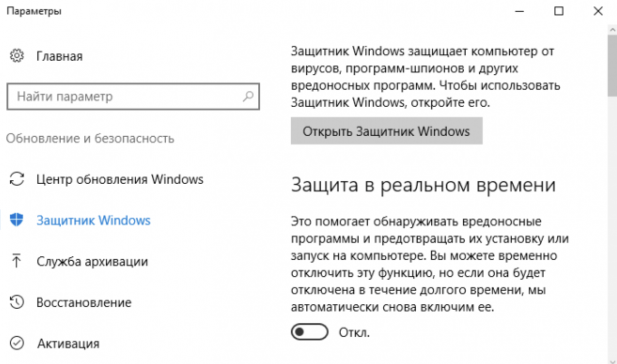Click the Windows Update arrows icon
This screenshot has width=617, height=364.
[x=17, y=179]
